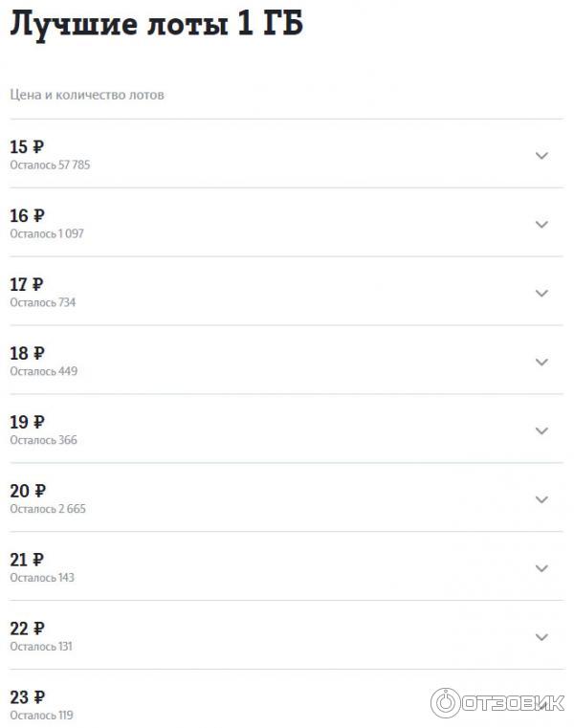Click the chevron beside 18 ₽
This screenshot has height=728, width=574.
point(541,362)
